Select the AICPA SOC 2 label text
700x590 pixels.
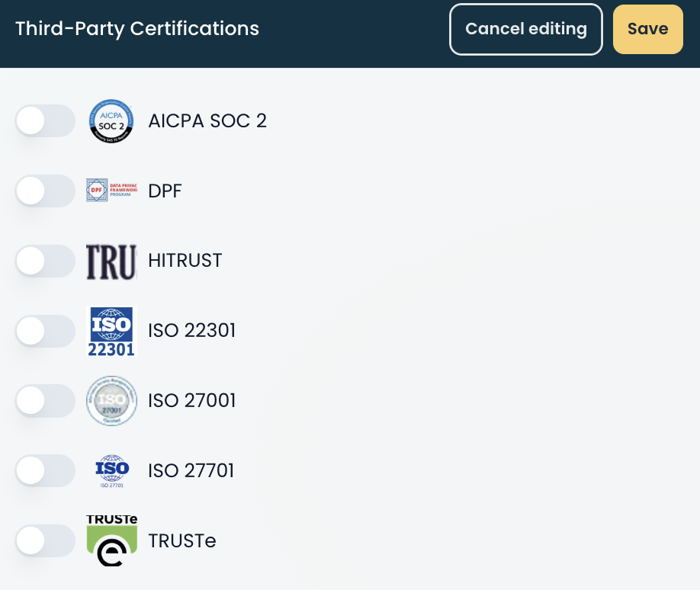click(x=207, y=120)
